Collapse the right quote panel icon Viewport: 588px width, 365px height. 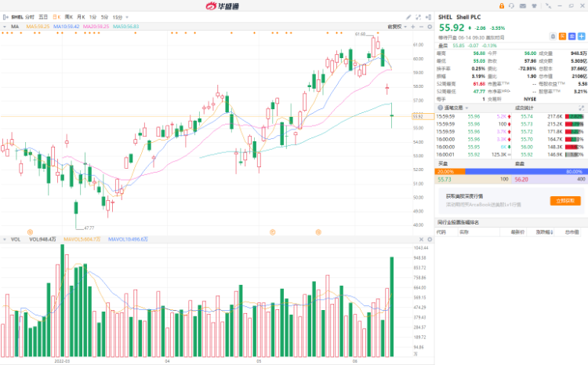pyautogui.click(x=428, y=17)
